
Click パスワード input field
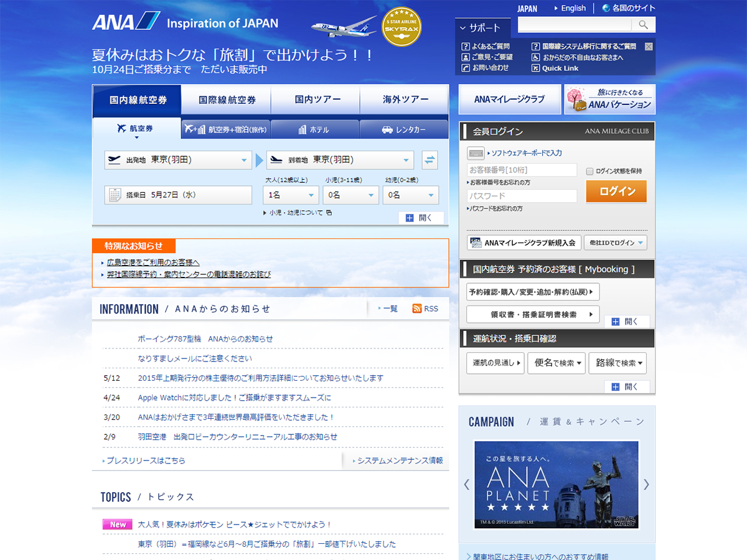(522, 196)
